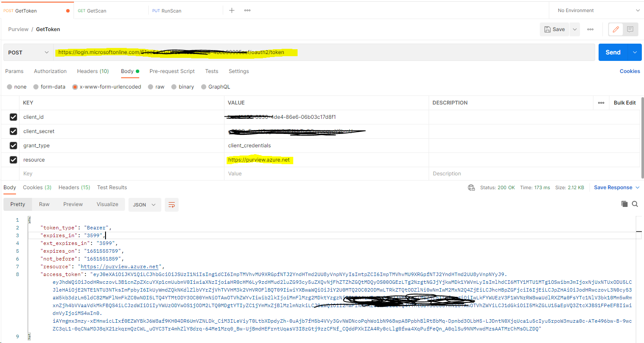This screenshot has height=343, width=644.
Task: Open a new request tab with plus icon
Action: point(232,10)
